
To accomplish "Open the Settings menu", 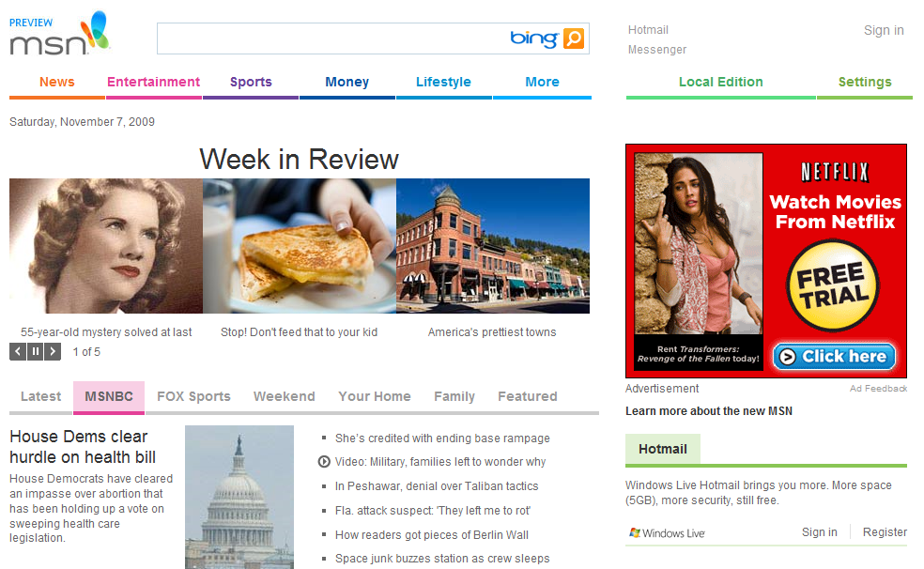I will point(865,82).
